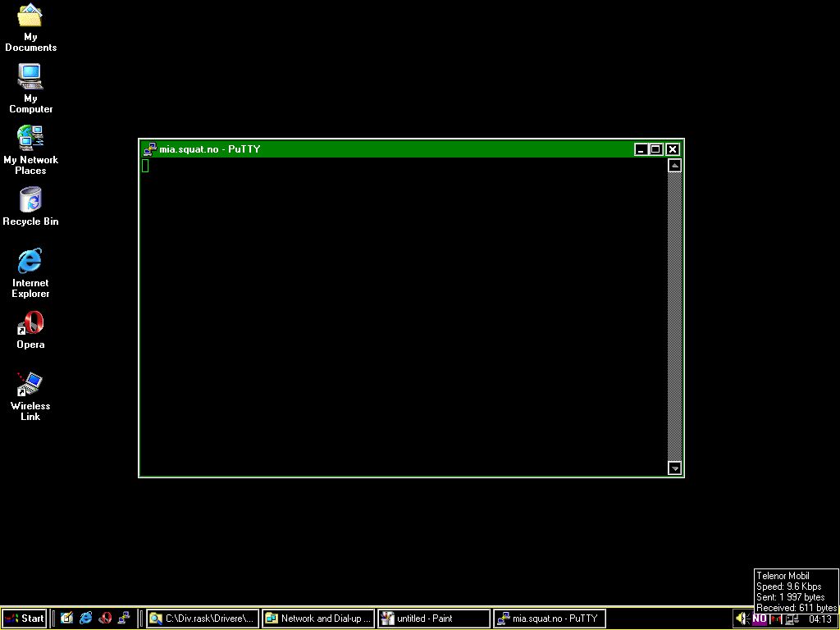
Task: Click the PuTTY vertical scrollbar track
Action: [x=674, y=317]
